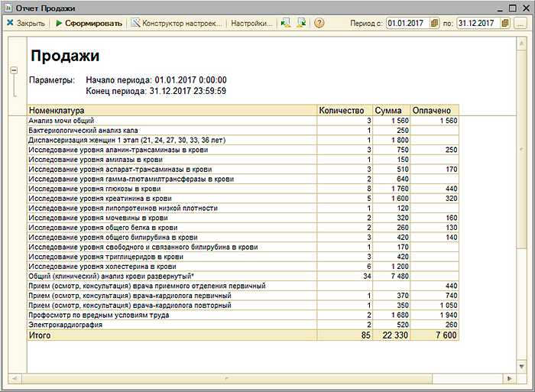The height and width of the screenshot is (392, 535).
Task: Open help with the question mark icon
Action: pyautogui.click(x=319, y=23)
